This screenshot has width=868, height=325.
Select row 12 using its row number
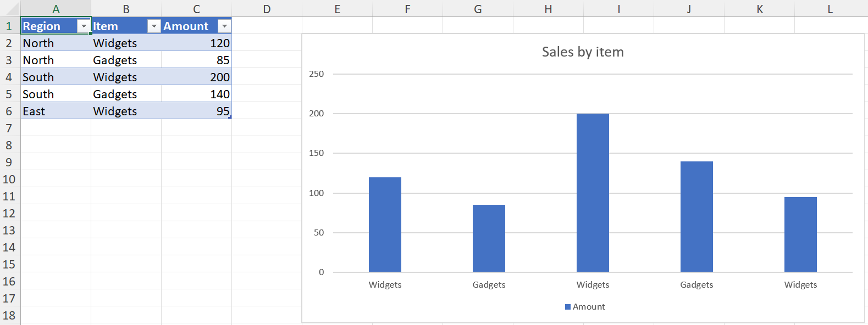[x=9, y=213]
